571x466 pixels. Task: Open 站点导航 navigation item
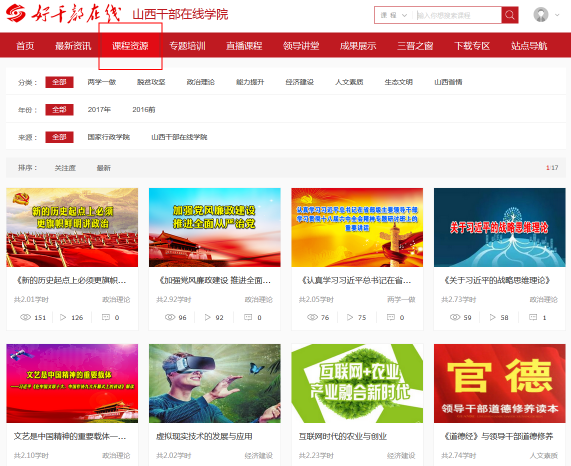click(x=529, y=46)
